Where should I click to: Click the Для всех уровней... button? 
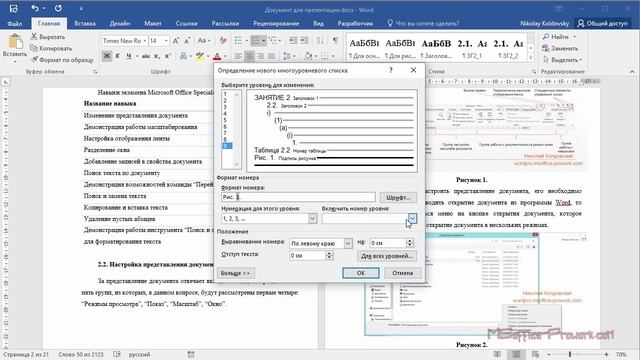387,256
